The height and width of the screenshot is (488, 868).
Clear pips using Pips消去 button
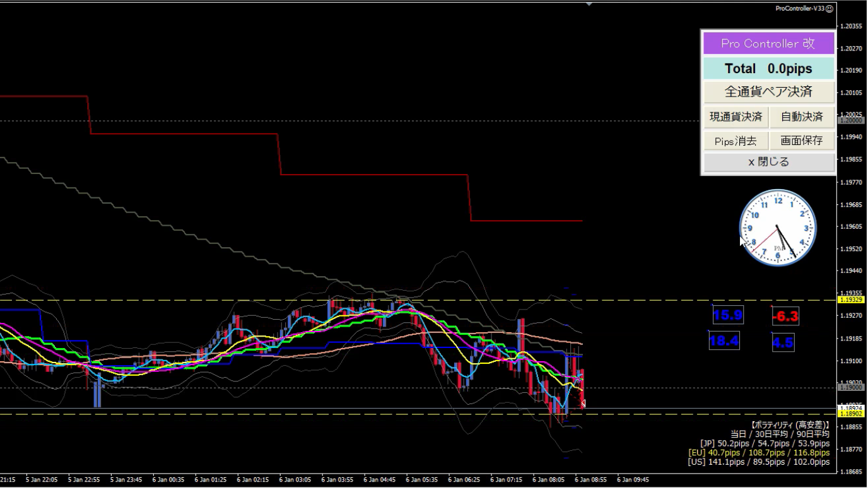click(x=736, y=141)
